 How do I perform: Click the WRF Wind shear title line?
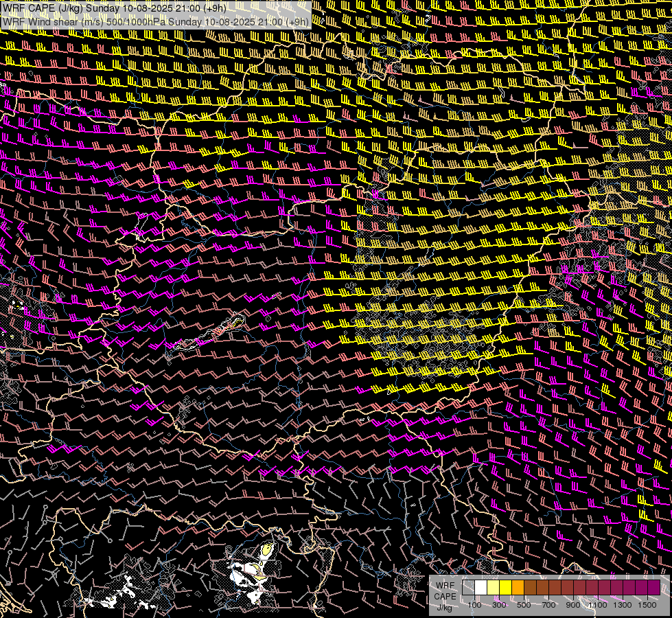156,22
